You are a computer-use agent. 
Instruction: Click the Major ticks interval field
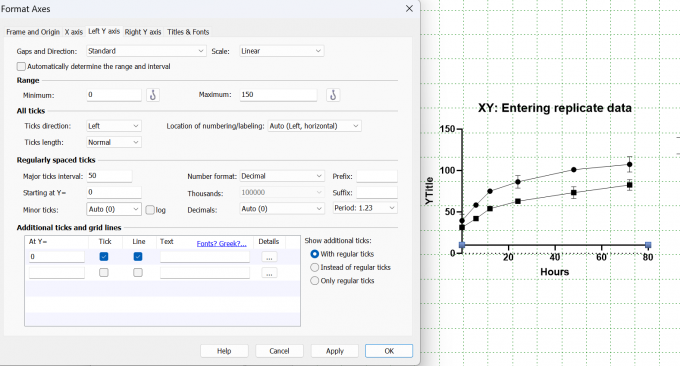[109, 176]
